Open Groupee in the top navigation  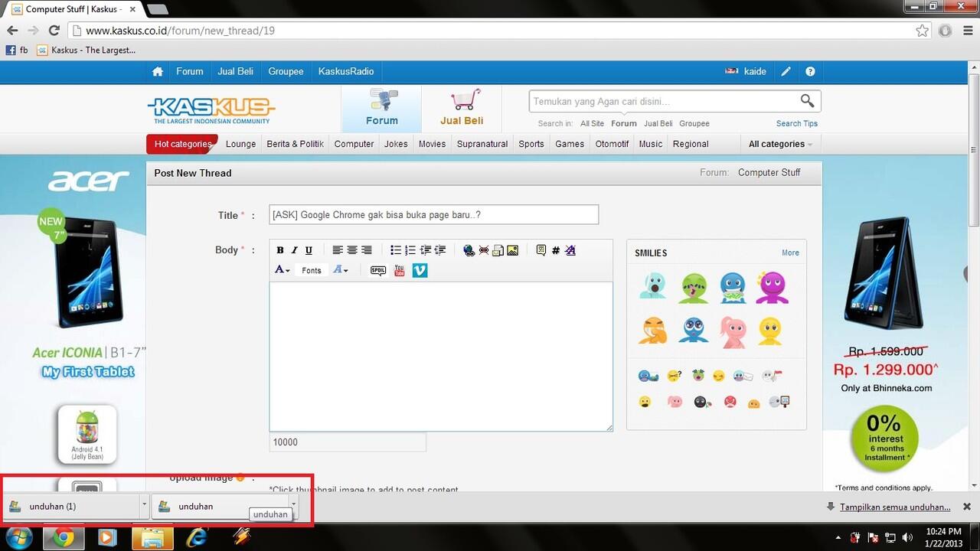pos(286,71)
